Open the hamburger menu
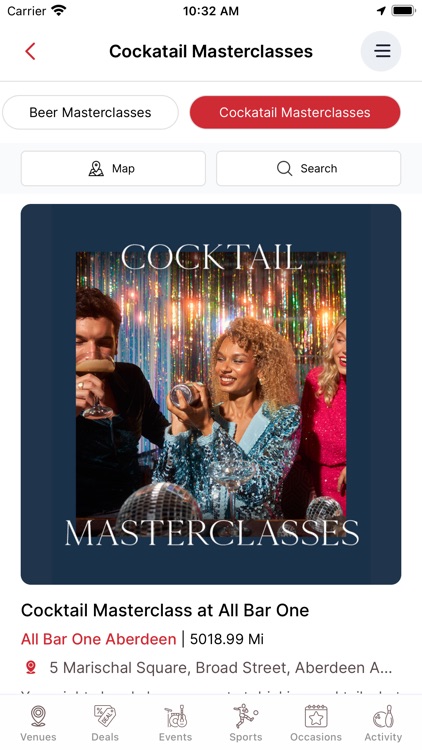This screenshot has height=750, width=422. pos(381,51)
